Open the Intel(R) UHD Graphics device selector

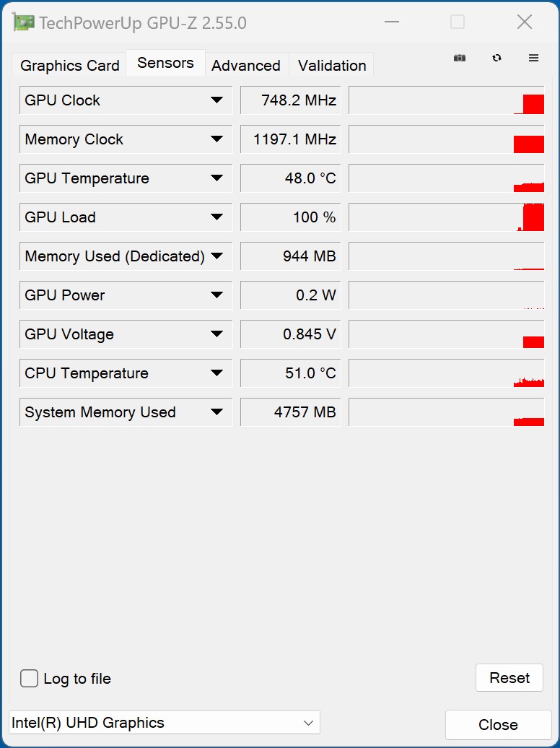tap(164, 723)
